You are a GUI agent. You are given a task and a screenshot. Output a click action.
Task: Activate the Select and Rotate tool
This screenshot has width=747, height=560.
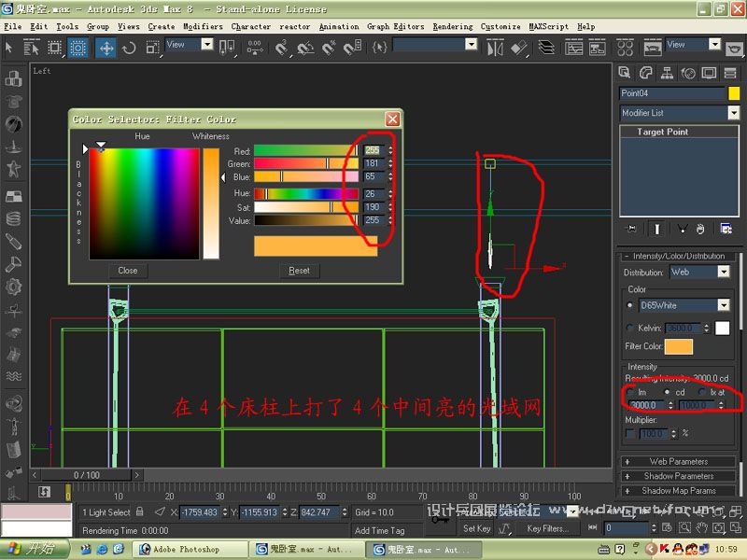pos(129,48)
